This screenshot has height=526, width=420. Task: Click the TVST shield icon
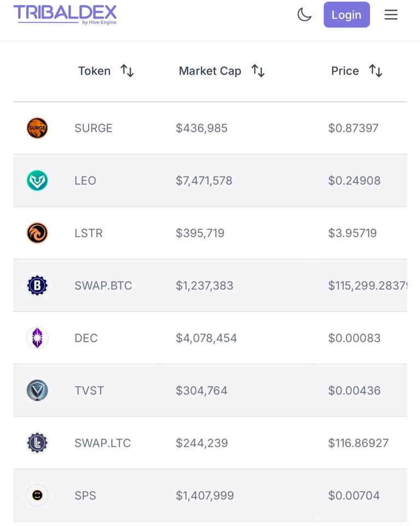click(x=37, y=390)
